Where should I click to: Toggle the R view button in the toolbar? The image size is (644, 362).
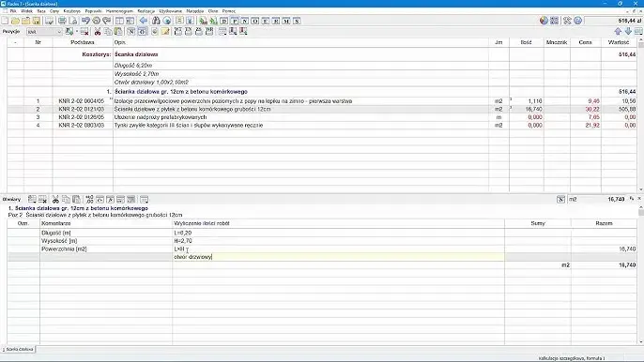(x=276, y=21)
